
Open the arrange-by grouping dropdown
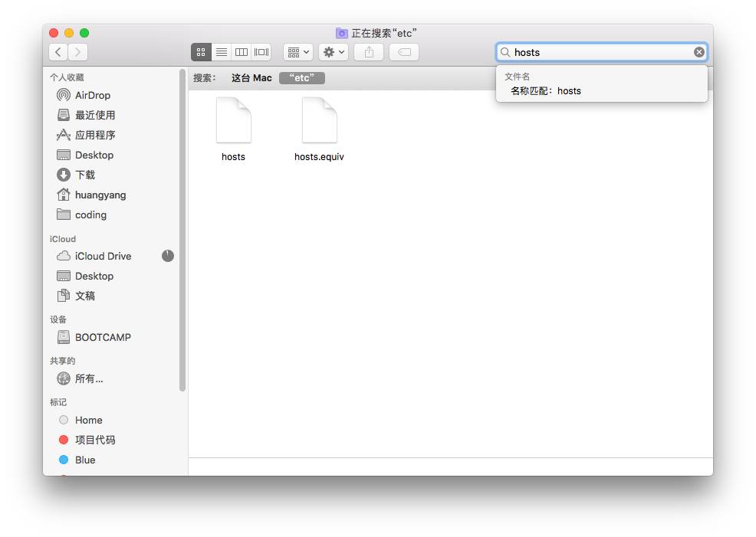297,52
